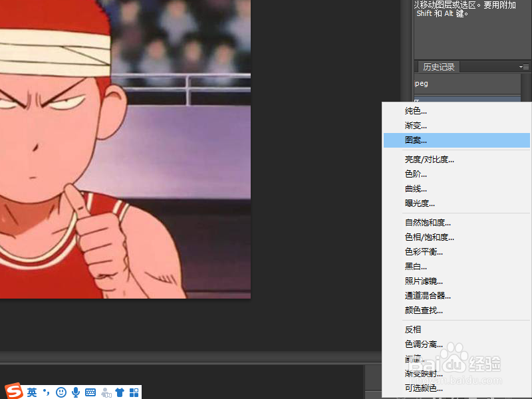
Task: Choose 色阶... adjustment layer
Action: click(x=457, y=174)
